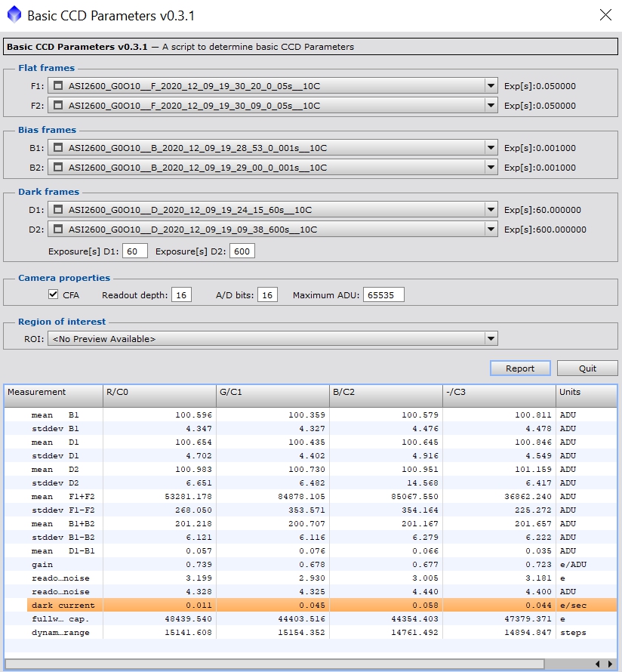The width and height of the screenshot is (622, 672).
Task: Click the image icon in F1 dropdown
Action: click(58, 86)
